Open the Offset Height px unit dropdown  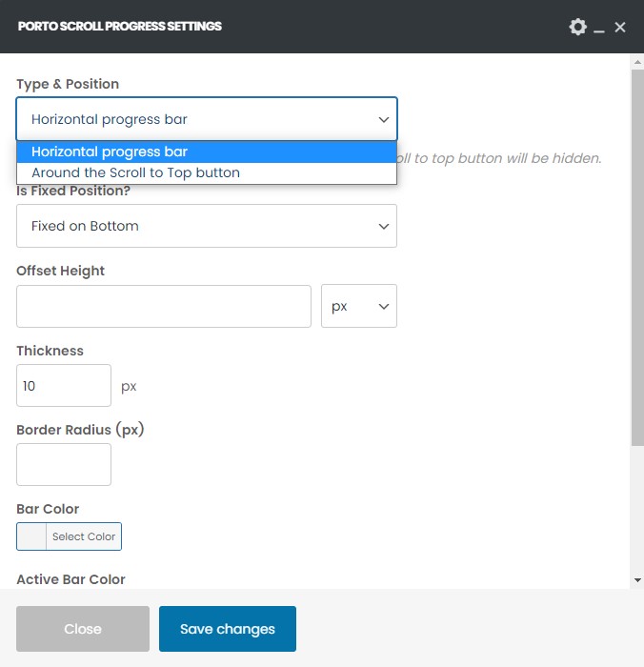358,306
